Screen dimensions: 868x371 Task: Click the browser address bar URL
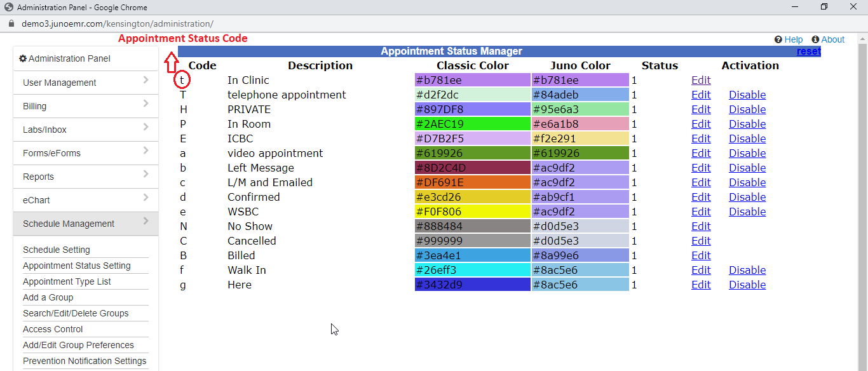tap(118, 24)
